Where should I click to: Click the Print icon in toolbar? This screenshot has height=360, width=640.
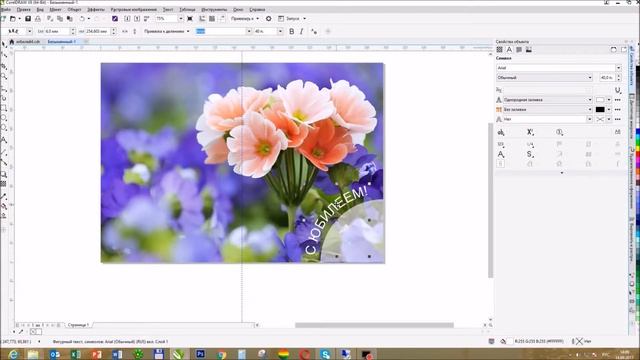(x=38, y=19)
